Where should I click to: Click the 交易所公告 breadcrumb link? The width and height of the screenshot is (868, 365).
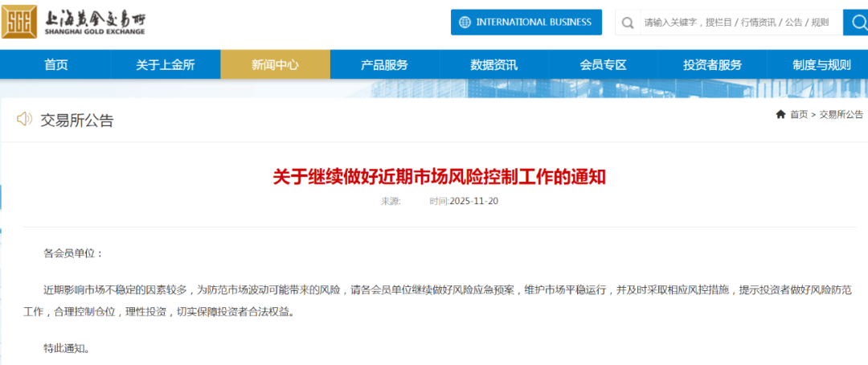[x=841, y=115]
